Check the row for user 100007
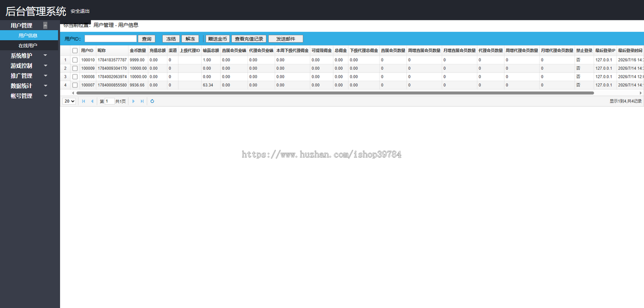 (x=75, y=85)
